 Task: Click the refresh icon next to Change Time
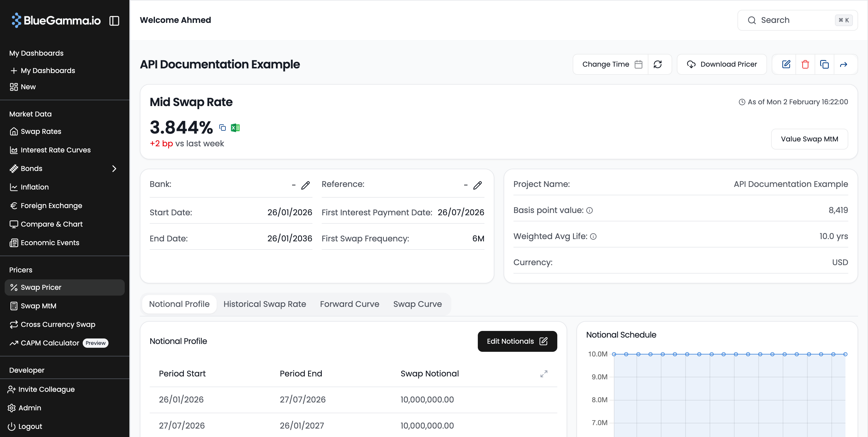(657, 64)
